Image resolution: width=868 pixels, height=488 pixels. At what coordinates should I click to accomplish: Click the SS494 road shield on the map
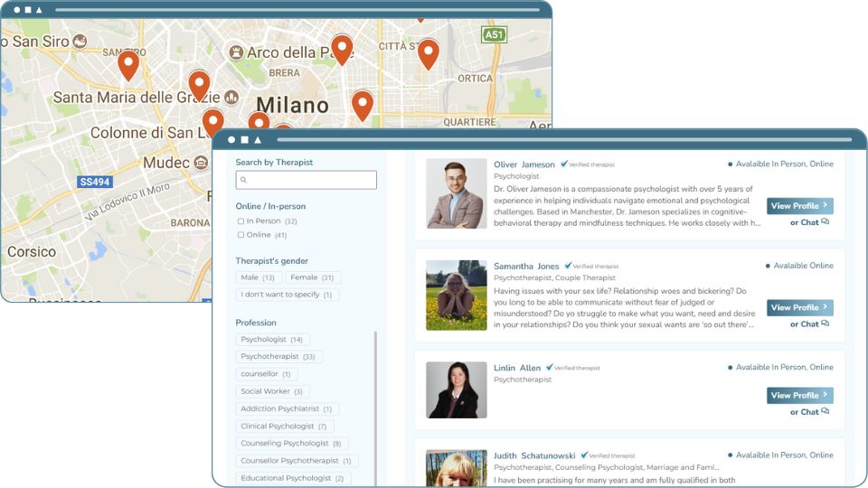94,182
